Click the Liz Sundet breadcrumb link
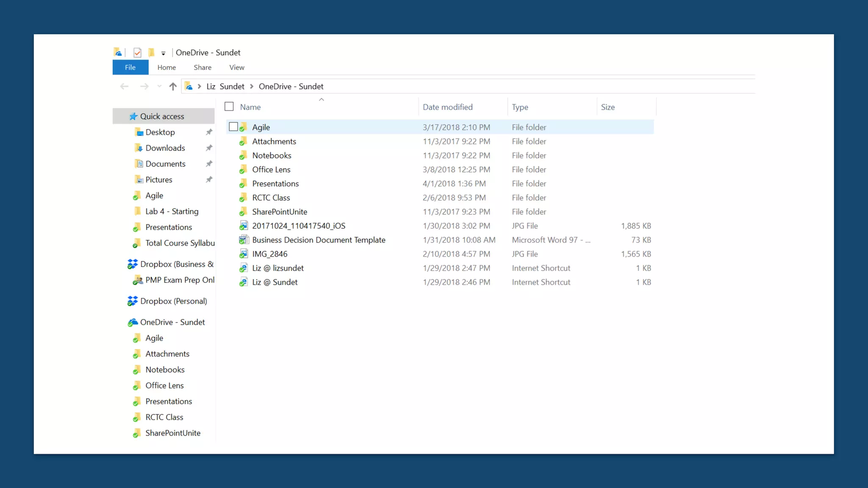Viewport: 868px width, 488px height. tap(225, 86)
